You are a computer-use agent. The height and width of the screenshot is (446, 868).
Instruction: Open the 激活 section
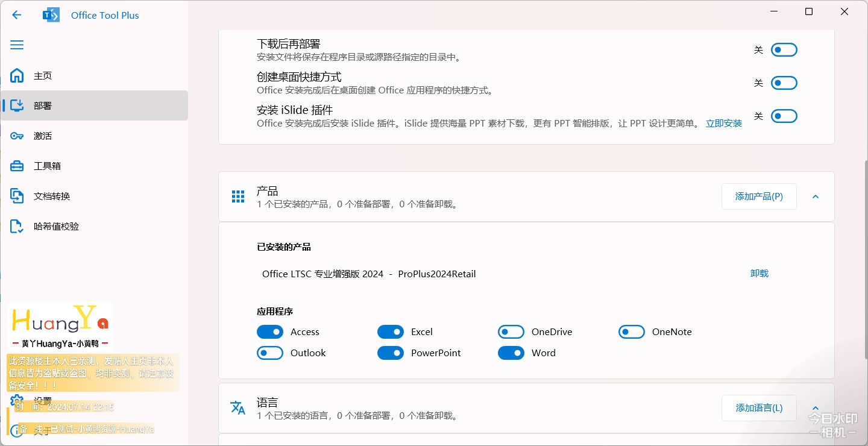pos(95,136)
